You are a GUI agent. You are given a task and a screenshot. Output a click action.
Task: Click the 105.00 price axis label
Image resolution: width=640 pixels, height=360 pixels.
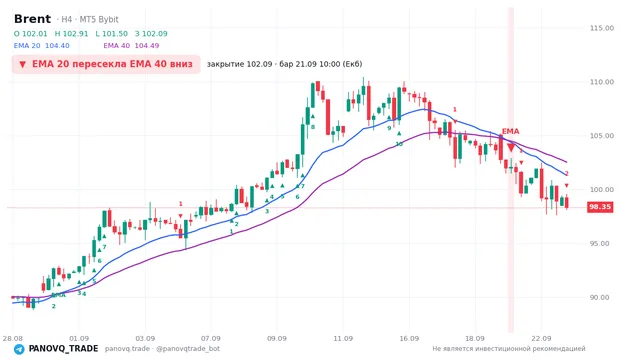point(602,136)
